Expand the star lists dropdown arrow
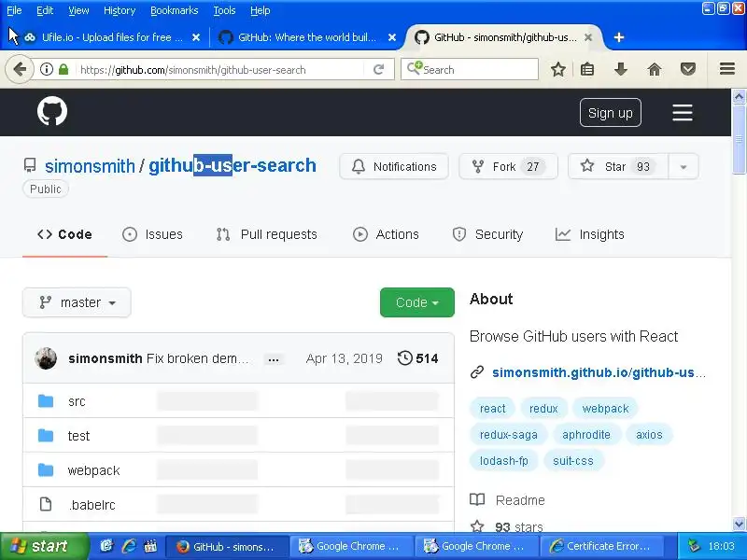Viewport: 747px width, 560px height. point(684,166)
